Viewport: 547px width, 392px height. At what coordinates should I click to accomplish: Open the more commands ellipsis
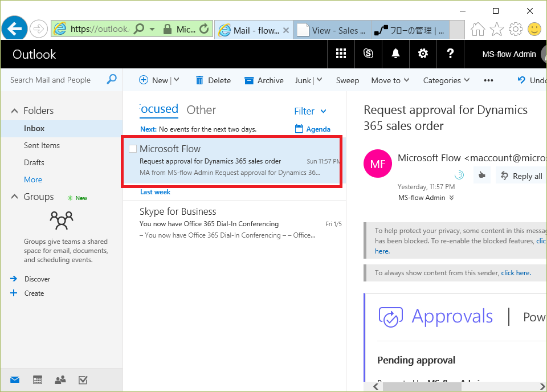pos(488,80)
